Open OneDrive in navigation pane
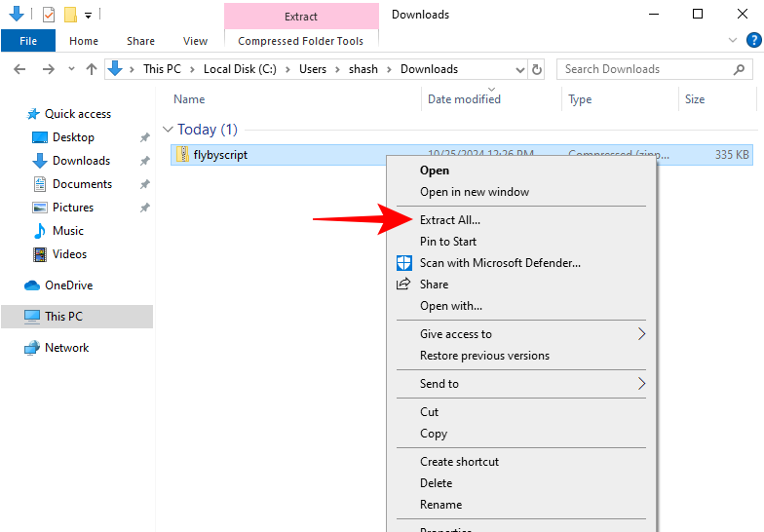This screenshot has width=764, height=532. 68,285
